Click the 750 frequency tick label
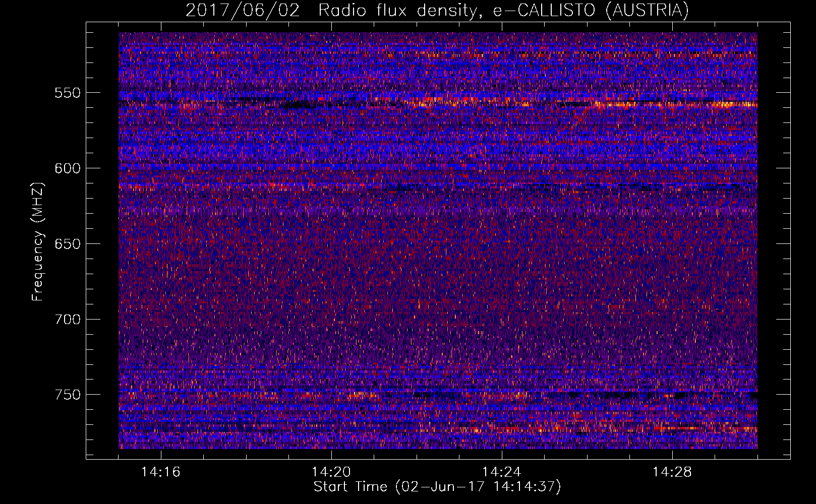Viewport: 816px width, 504px height. 68,395
